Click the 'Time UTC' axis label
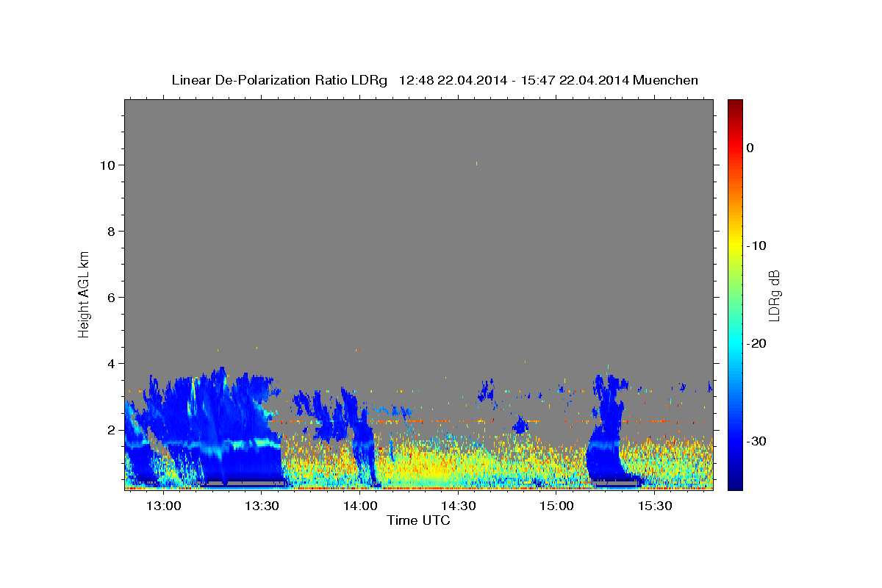This screenshot has width=882, height=588. (x=418, y=520)
